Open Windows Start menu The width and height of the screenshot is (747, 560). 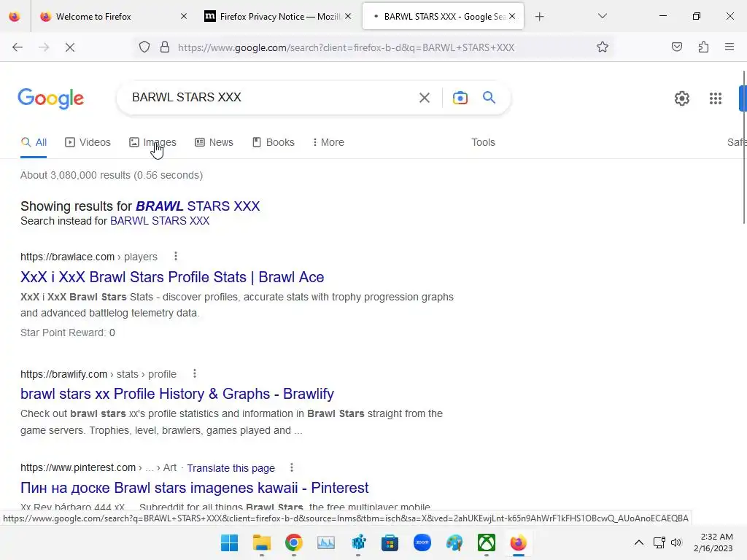click(x=229, y=542)
